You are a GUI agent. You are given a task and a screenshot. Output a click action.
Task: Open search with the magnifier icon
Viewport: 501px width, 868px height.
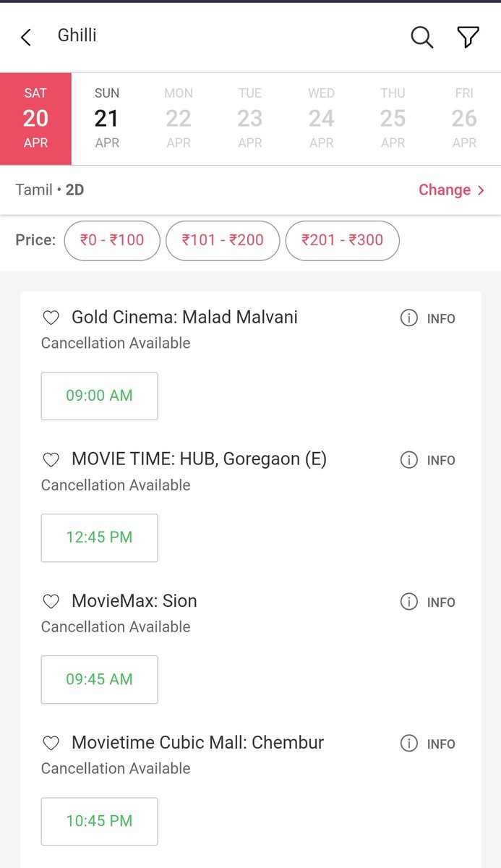click(x=421, y=38)
